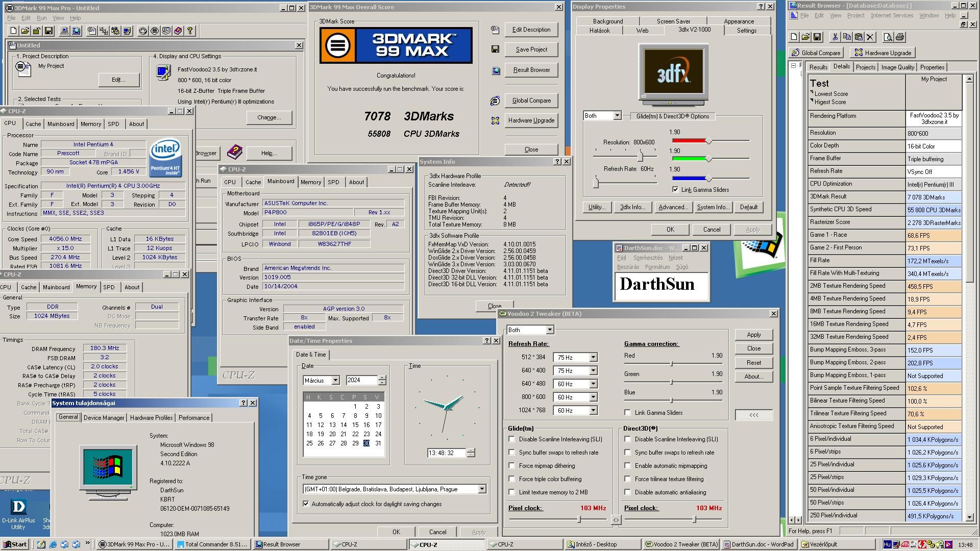The height and width of the screenshot is (551, 980).
Task: Click the Windows Start button
Action: 14,544
